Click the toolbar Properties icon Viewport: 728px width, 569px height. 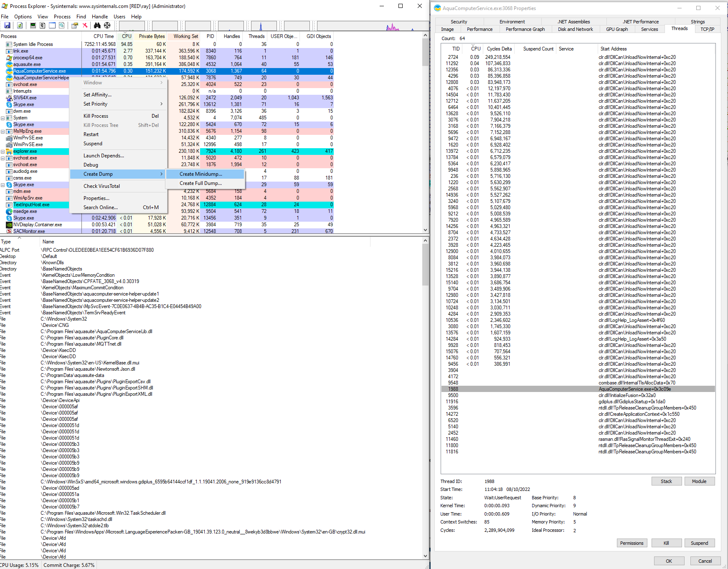point(74,25)
